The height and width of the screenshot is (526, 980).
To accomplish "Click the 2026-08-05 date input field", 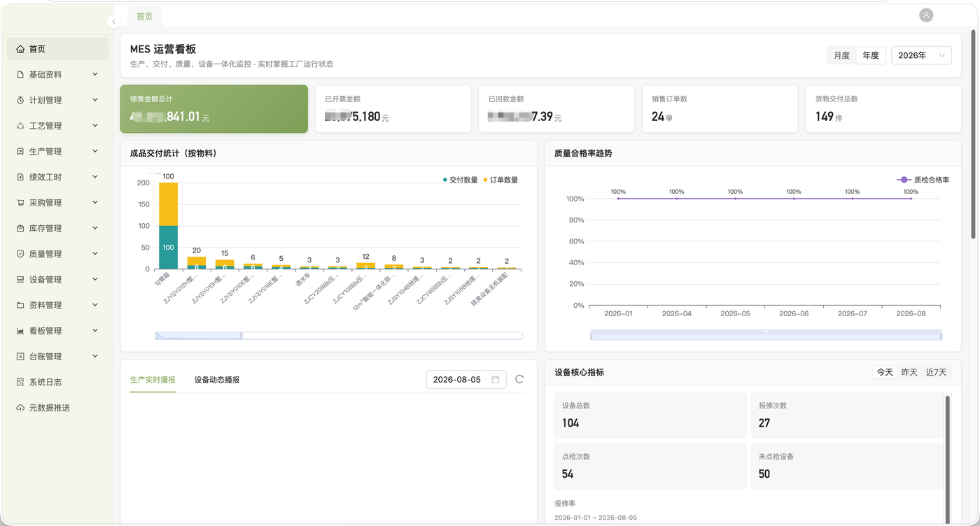I will pos(466,380).
